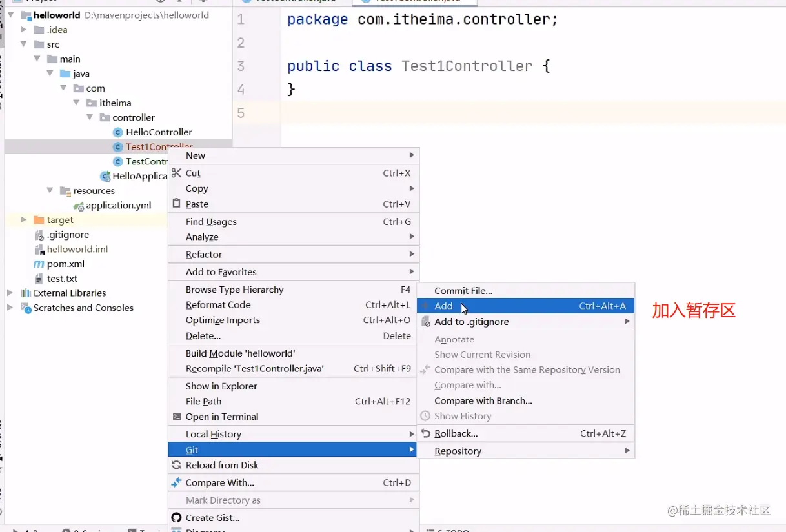Screen dimensions: 786x532
Task: Click the Add to .gitignore icon
Action: 425,321
